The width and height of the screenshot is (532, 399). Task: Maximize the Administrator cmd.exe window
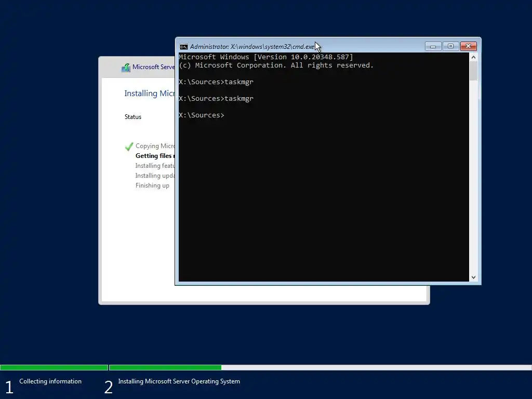point(450,46)
